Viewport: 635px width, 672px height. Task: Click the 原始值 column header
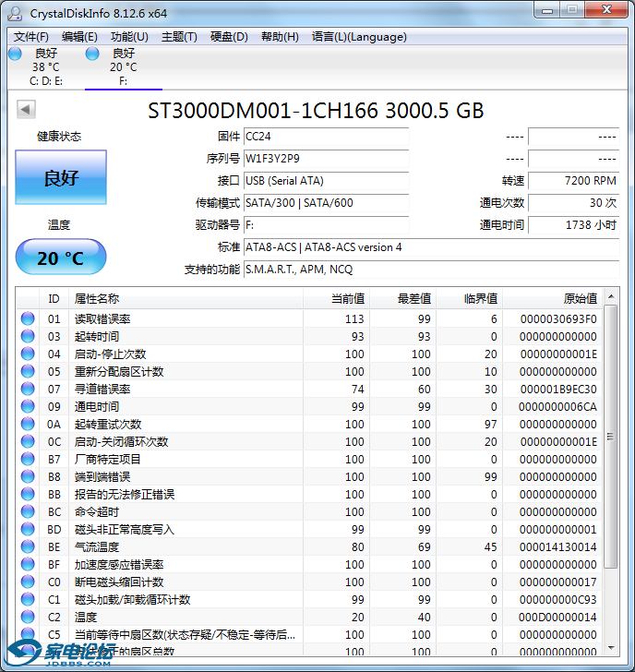click(552, 299)
